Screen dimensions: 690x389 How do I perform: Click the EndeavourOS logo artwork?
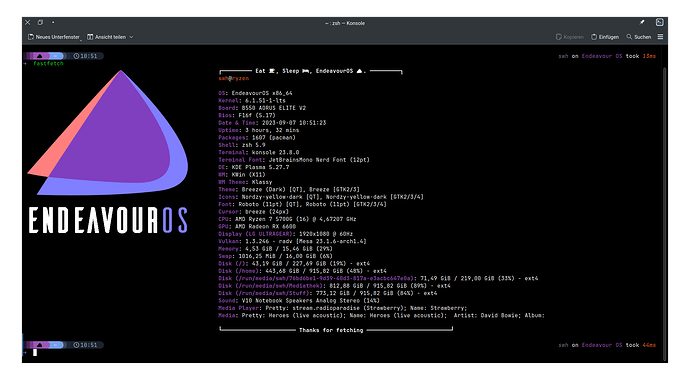coord(108,132)
